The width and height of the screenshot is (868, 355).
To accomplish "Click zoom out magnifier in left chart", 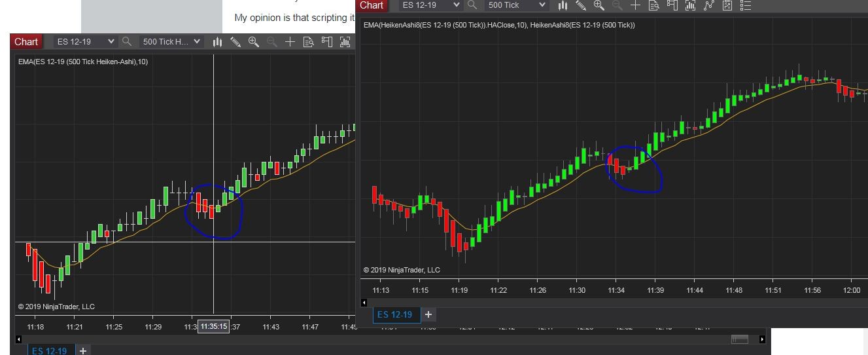I will click(x=271, y=42).
